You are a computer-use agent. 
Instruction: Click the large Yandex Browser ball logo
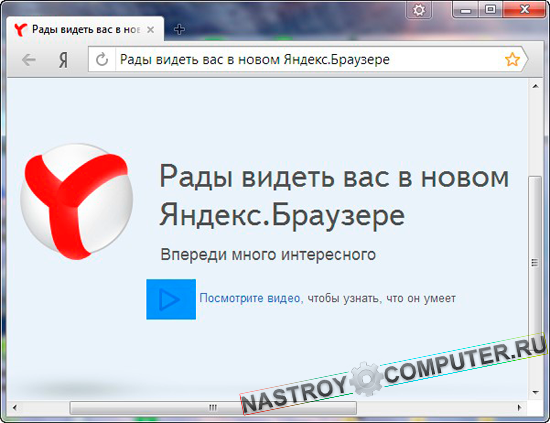[76, 202]
